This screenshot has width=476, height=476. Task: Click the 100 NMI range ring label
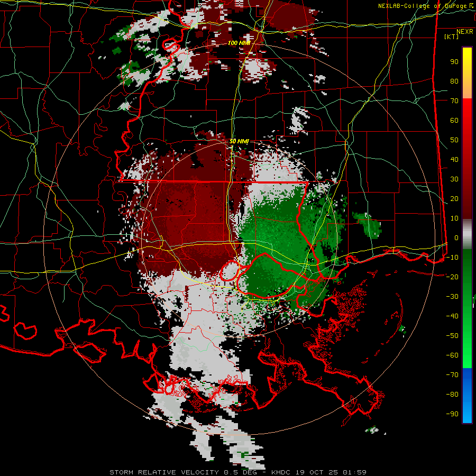(239, 43)
